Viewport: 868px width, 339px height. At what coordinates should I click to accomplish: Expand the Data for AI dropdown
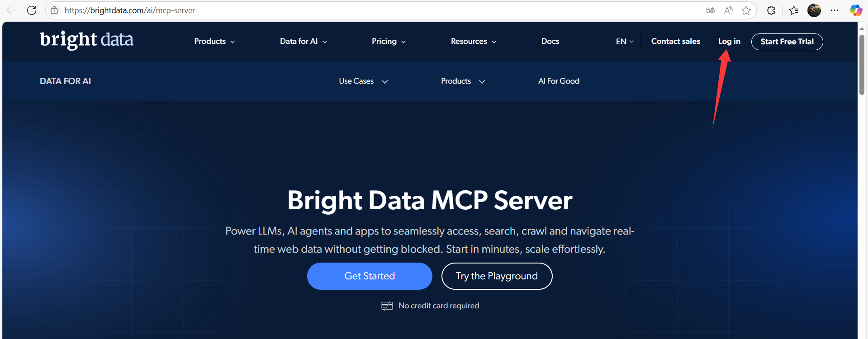pos(303,42)
